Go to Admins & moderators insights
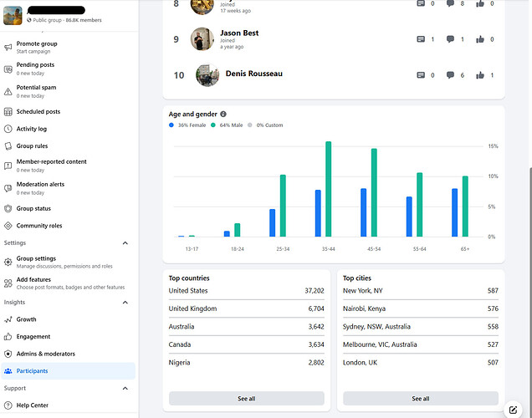The height and width of the screenshot is (418, 532). [45, 354]
